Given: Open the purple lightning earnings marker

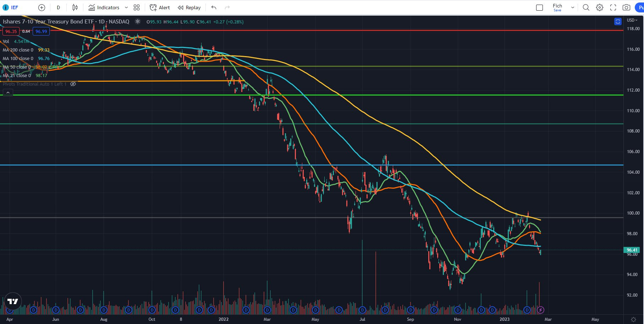Looking at the screenshot, I should coord(540,310).
